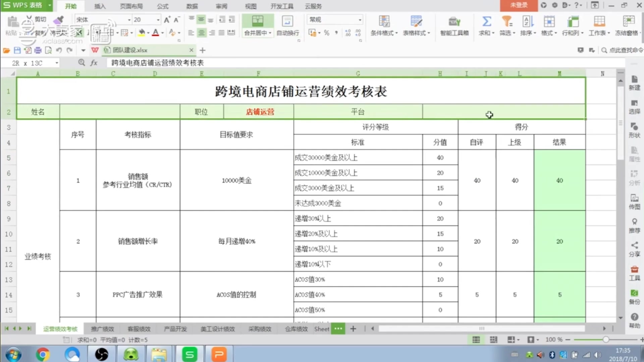Open the font name dropdown (宋体)
This screenshot has height=362, width=644.
(129, 20)
